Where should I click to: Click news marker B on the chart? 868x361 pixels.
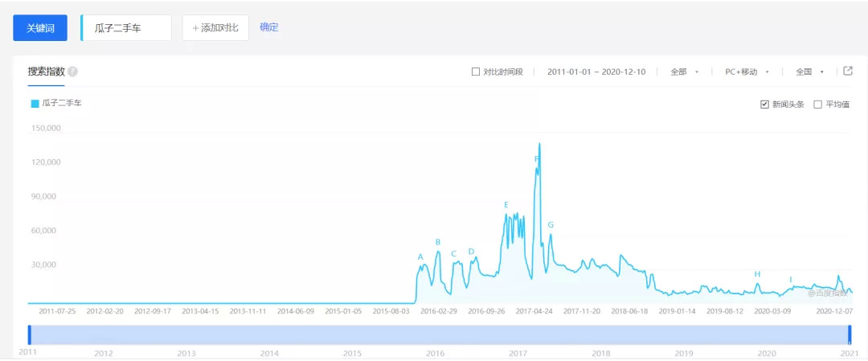coord(438,242)
